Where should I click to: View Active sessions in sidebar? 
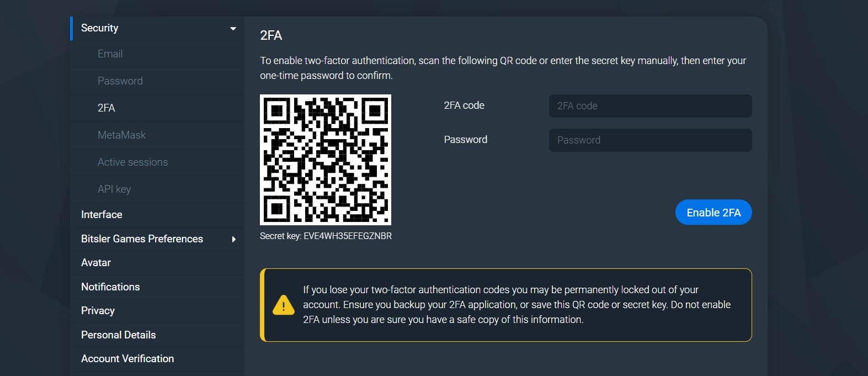click(x=132, y=162)
